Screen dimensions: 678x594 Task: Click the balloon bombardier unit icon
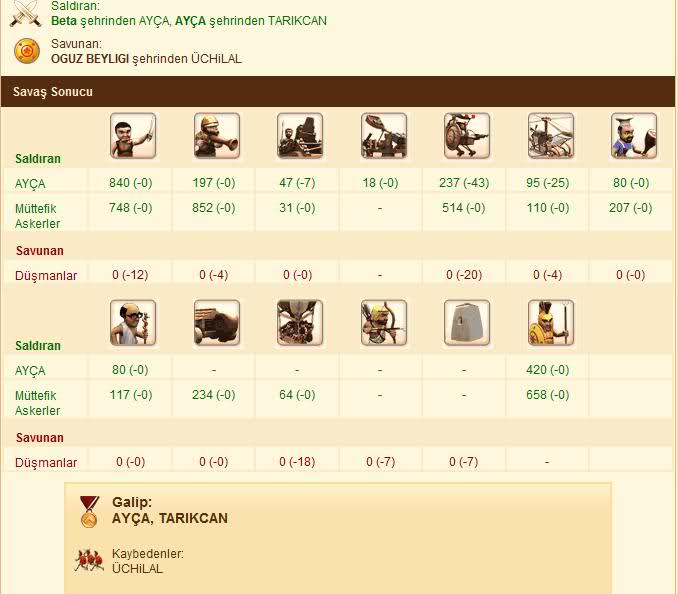click(x=300, y=323)
